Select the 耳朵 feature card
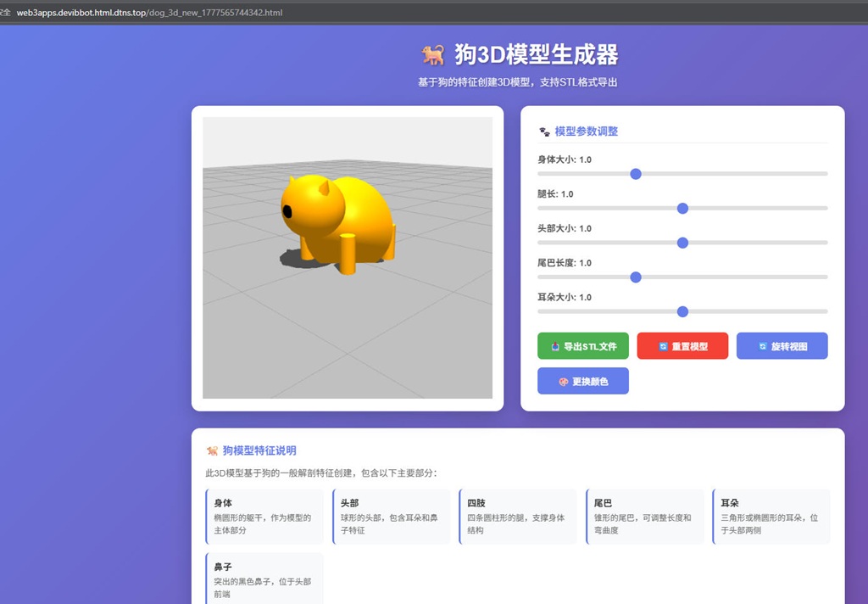The image size is (868, 604). (x=771, y=517)
